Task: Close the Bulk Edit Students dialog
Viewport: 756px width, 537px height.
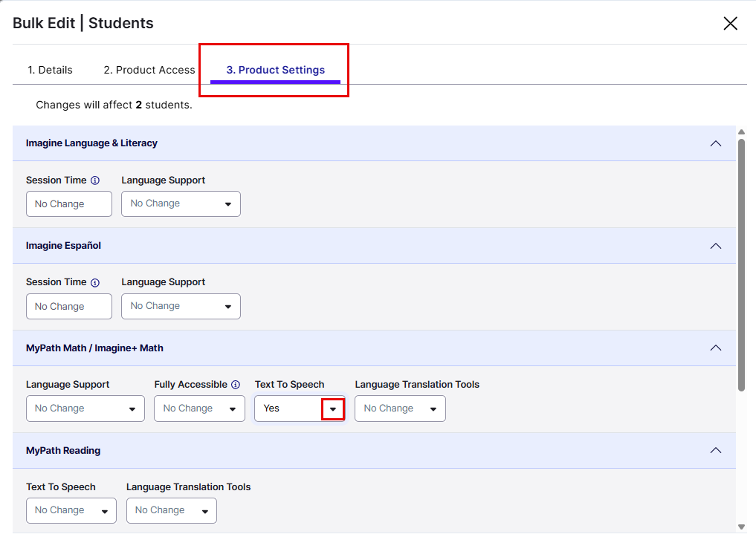Action: point(730,24)
